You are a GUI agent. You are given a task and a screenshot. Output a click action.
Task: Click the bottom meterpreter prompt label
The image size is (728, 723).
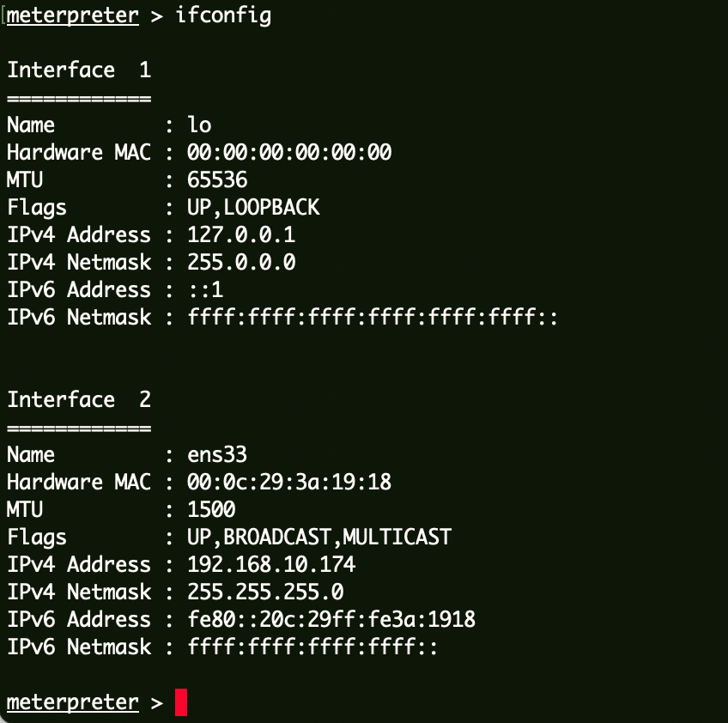[73, 702]
